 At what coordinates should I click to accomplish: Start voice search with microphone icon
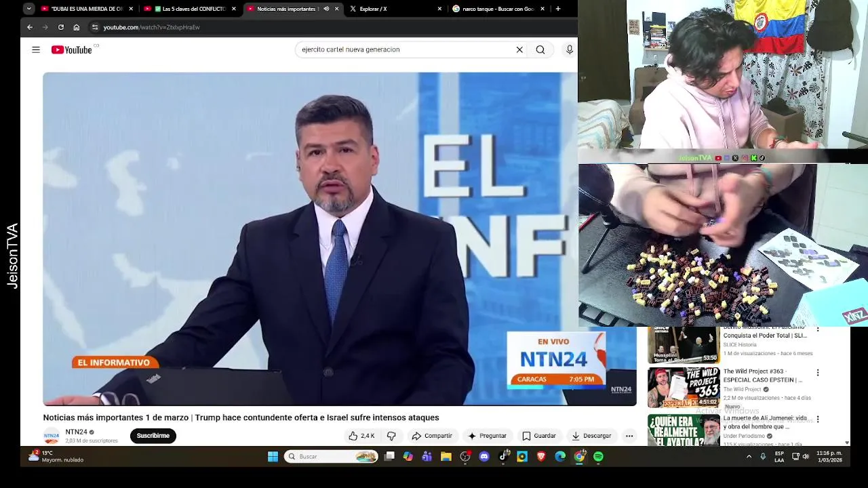coord(570,49)
